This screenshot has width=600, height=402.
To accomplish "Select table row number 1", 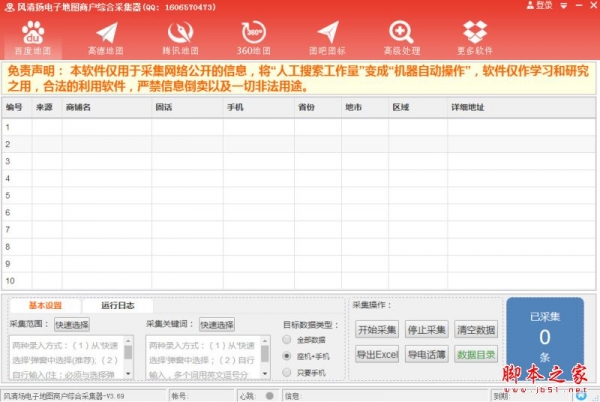I will click(x=298, y=127).
